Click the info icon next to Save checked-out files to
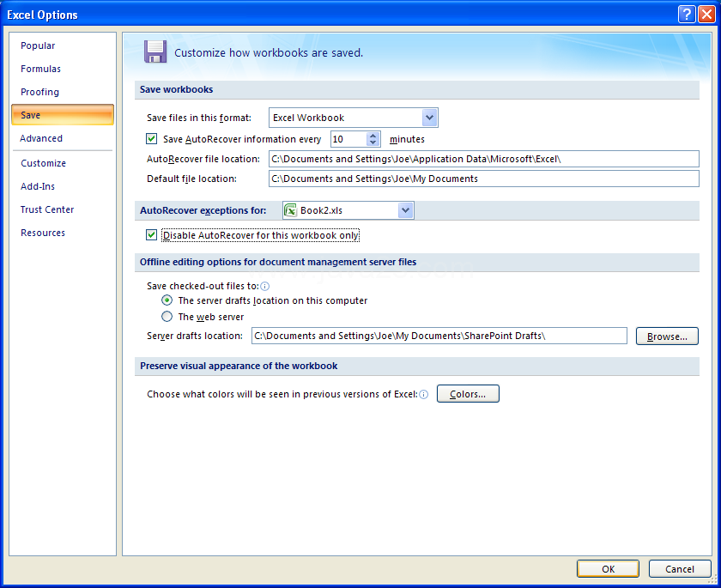The image size is (721, 588). point(265,287)
